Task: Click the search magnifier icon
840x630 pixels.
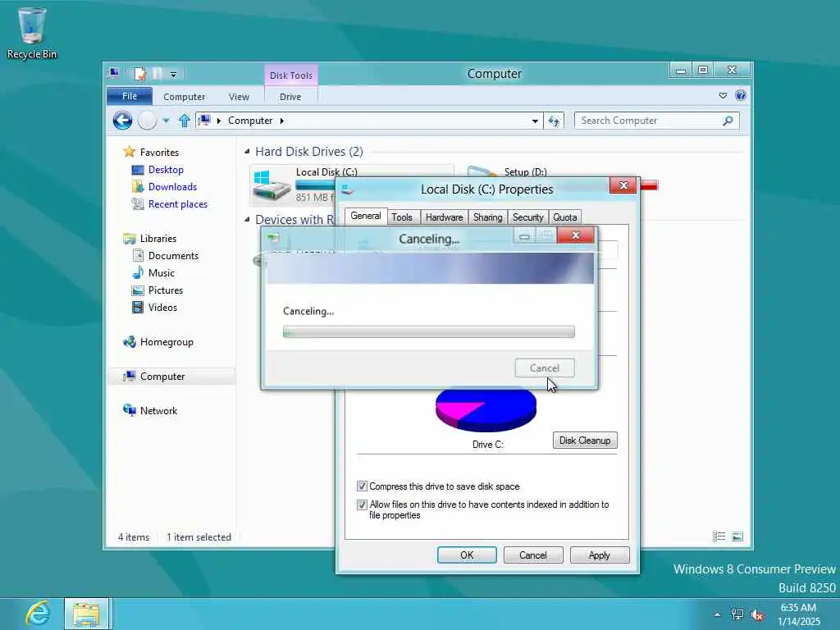Action: (x=728, y=121)
